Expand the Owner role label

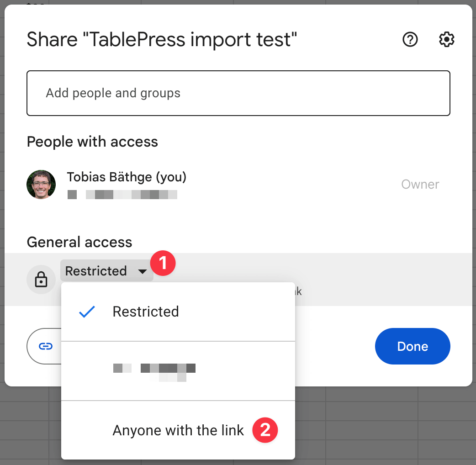tap(420, 185)
